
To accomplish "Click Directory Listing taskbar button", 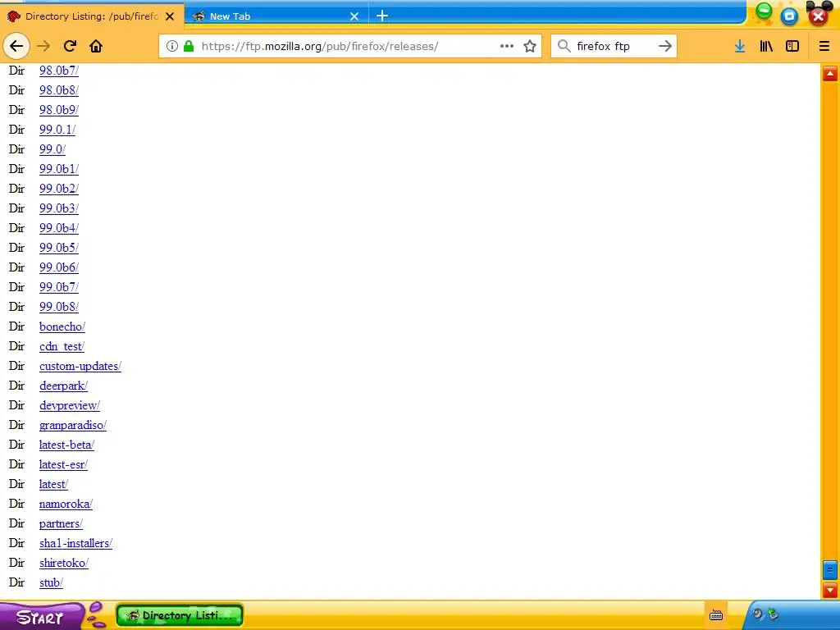I will pyautogui.click(x=180, y=615).
